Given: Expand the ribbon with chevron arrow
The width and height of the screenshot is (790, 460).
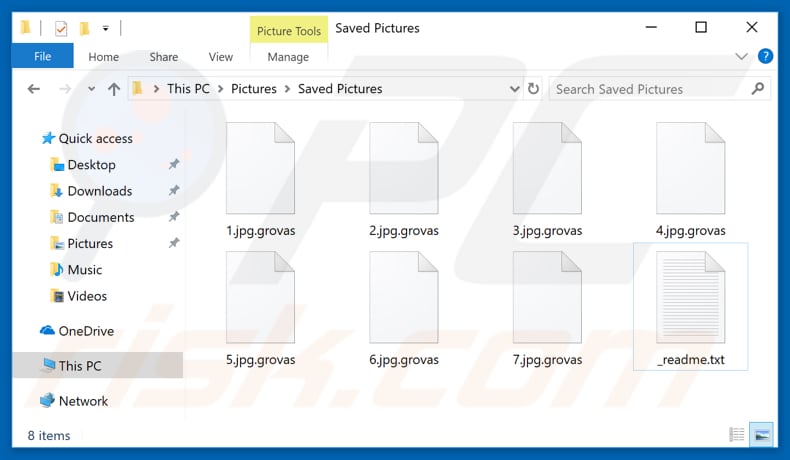Looking at the screenshot, I should [x=741, y=56].
